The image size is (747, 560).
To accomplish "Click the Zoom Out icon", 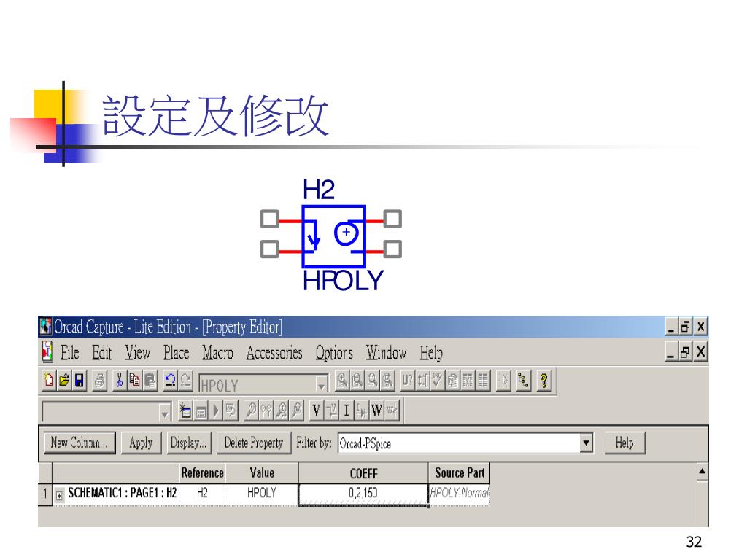I will pos(357,381).
